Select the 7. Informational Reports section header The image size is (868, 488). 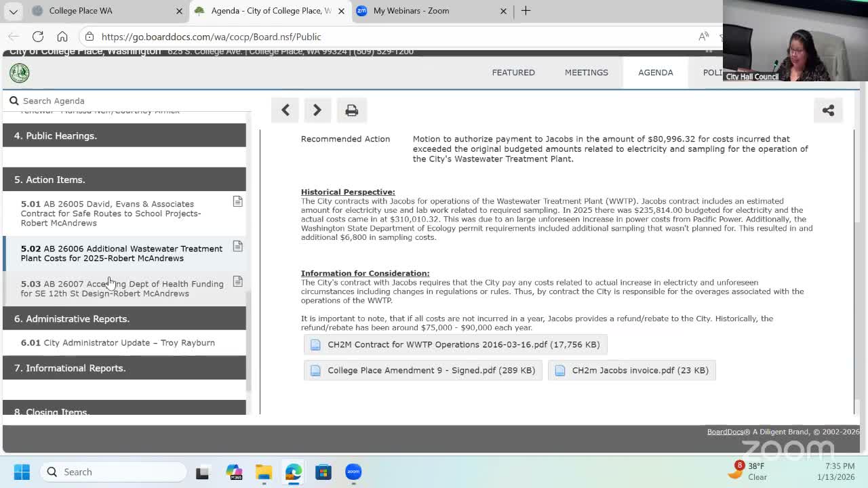125,368
